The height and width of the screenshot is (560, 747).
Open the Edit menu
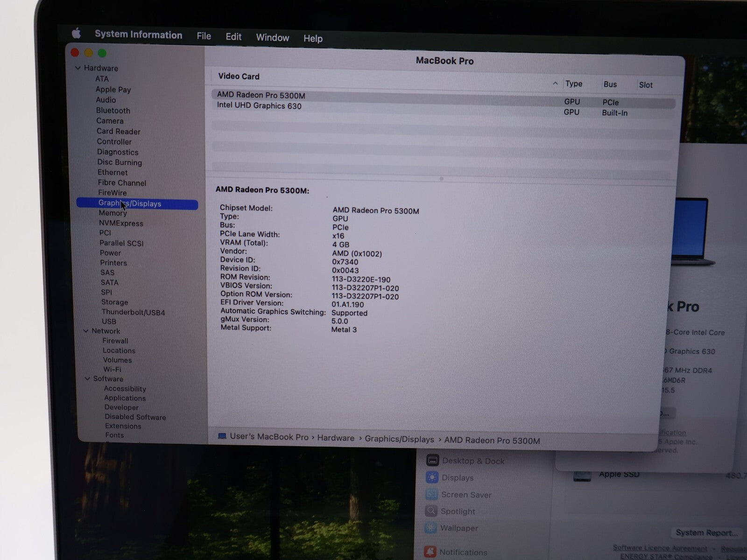click(x=233, y=37)
